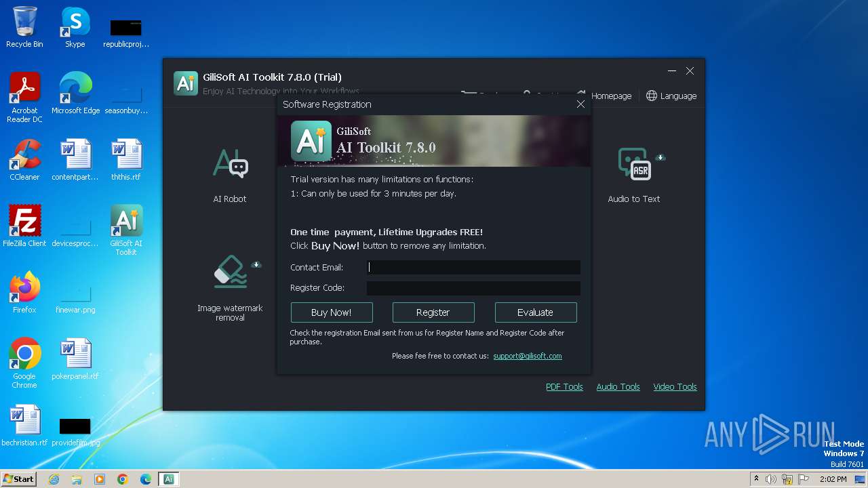Select the GiliSoft AI Toolkit desktop shortcut
The height and width of the screenshot is (488, 868).
126,230
